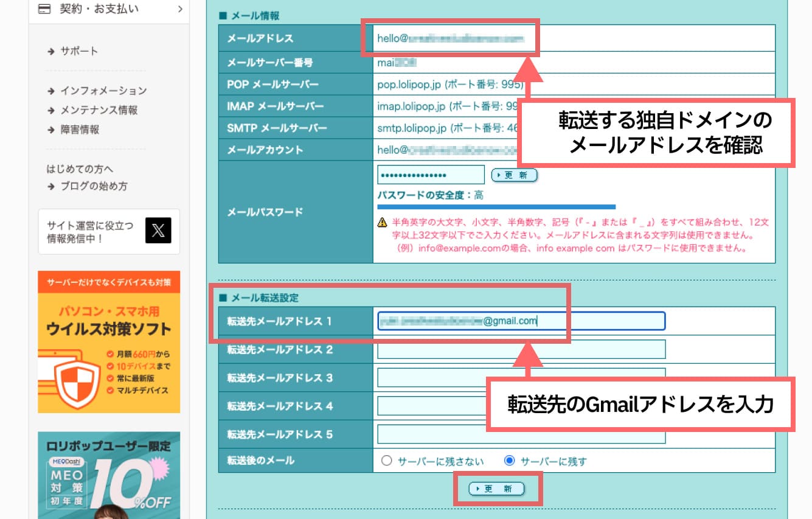Click the warning triangle icon near password rules
Viewport: 812px width, 519px height.
(x=381, y=222)
